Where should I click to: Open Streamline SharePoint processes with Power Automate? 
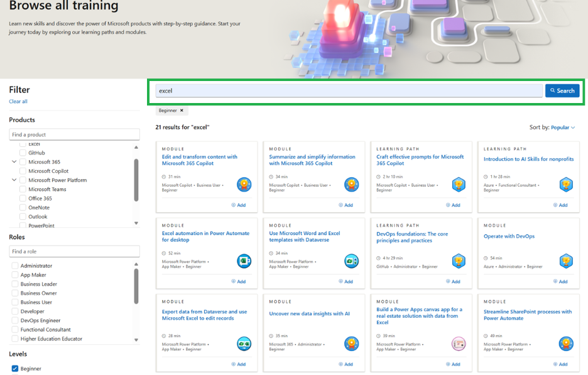click(x=527, y=315)
